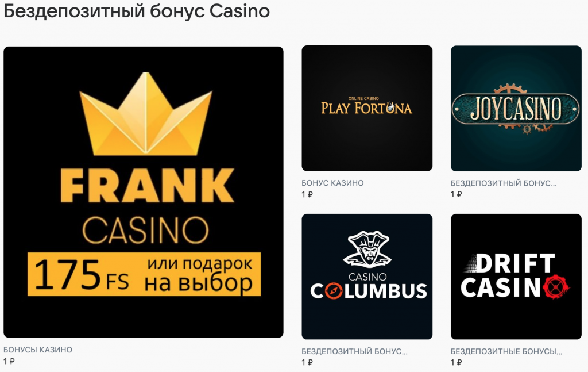The height and width of the screenshot is (372, 588).
Task: Click the 1 ₽ price under Play Fortuna
Action: pos(307,194)
